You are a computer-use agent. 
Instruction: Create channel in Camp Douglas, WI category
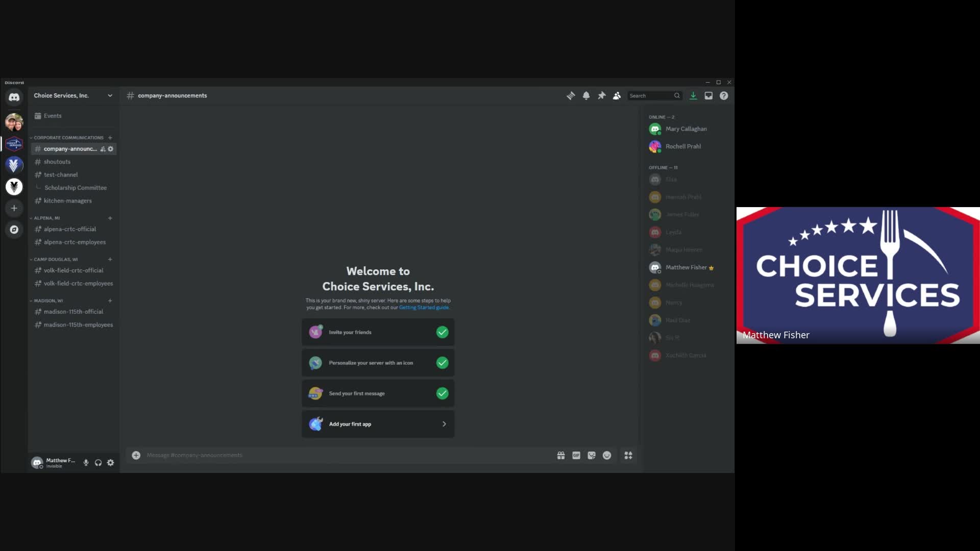(110, 259)
